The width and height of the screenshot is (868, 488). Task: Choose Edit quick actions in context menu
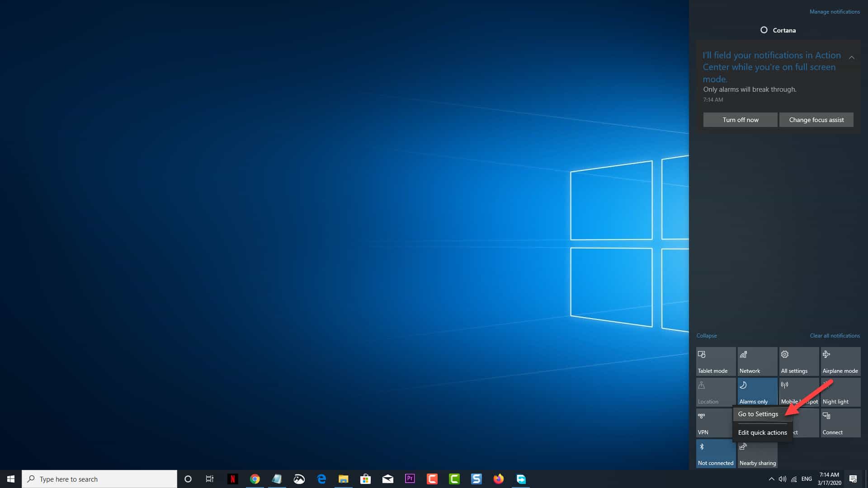pos(762,432)
